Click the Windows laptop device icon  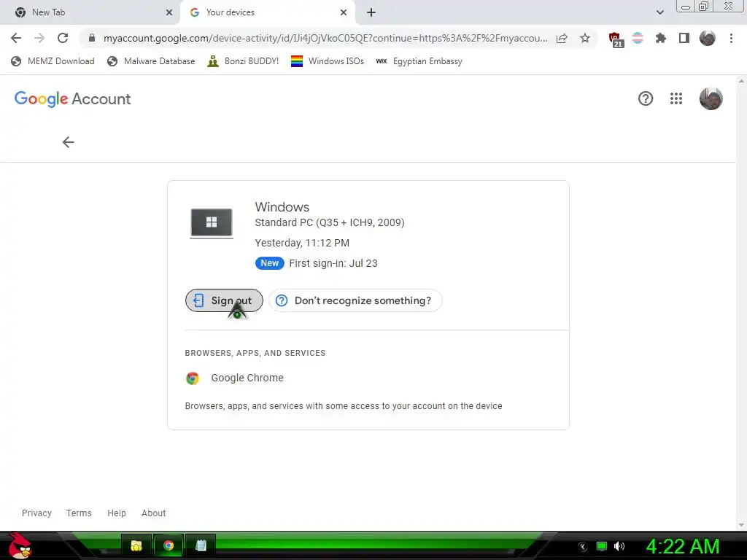(212, 223)
